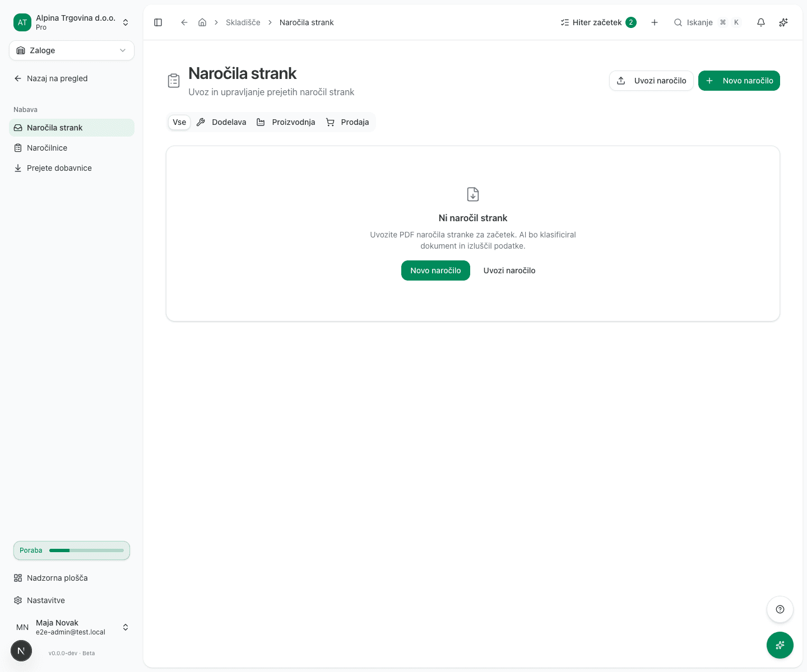
Task: Toggle the sidebar panel icon
Action: [158, 22]
